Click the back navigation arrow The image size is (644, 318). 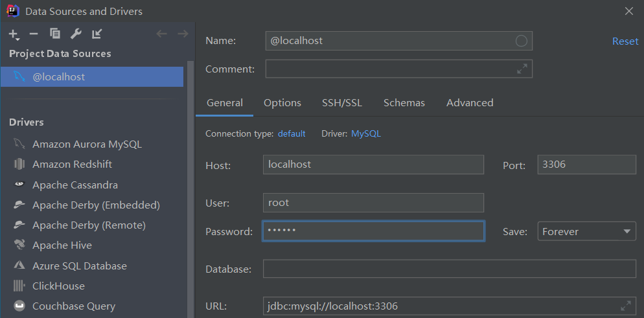pos(161,34)
